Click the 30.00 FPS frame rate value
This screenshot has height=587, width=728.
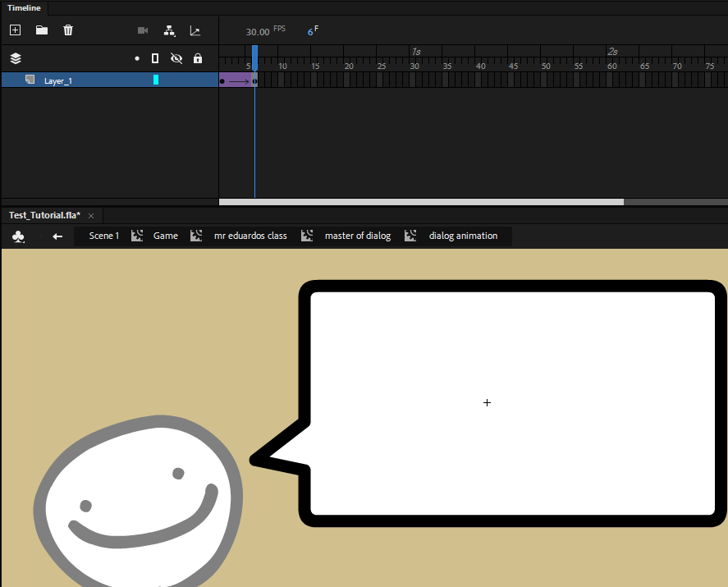coord(258,32)
